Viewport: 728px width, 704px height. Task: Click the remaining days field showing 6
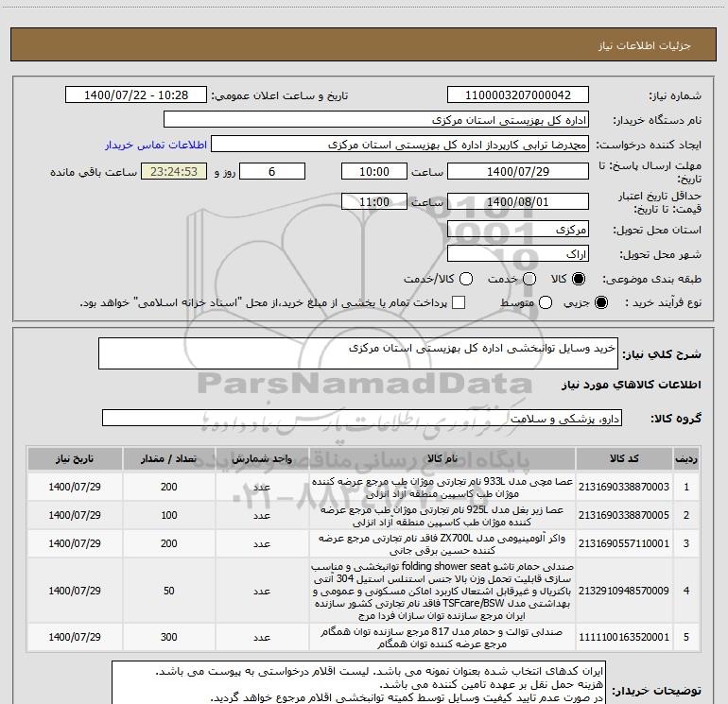(272, 171)
